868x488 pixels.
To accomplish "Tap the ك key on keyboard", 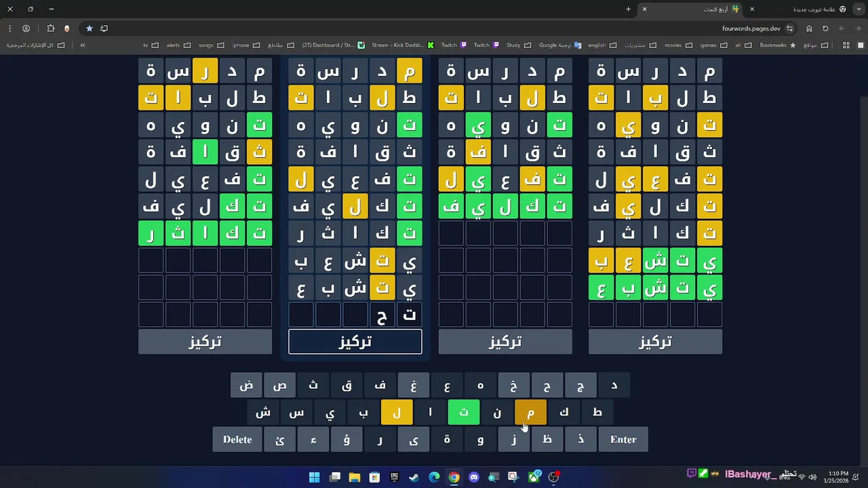I will (x=564, y=412).
